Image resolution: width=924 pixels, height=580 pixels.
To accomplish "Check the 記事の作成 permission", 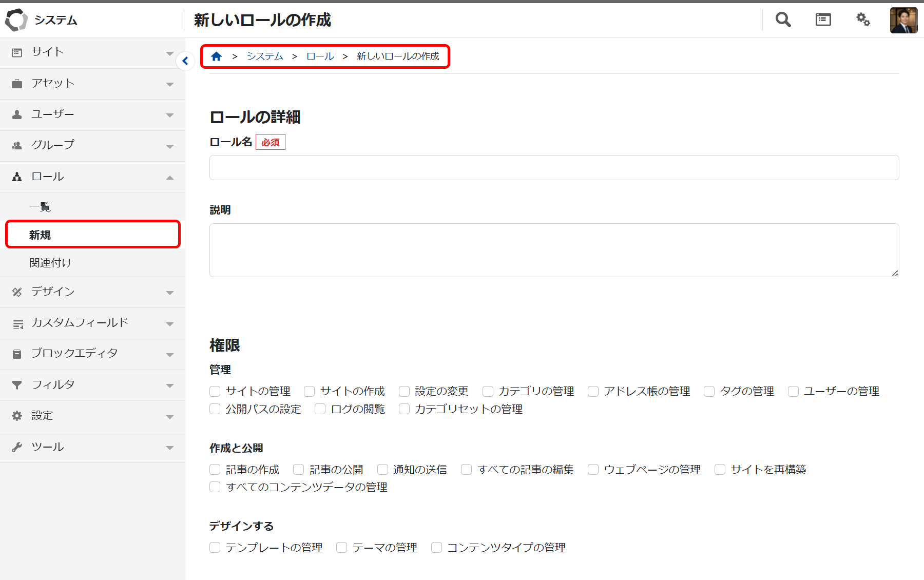I will pyautogui.click(x=215, y=470).
